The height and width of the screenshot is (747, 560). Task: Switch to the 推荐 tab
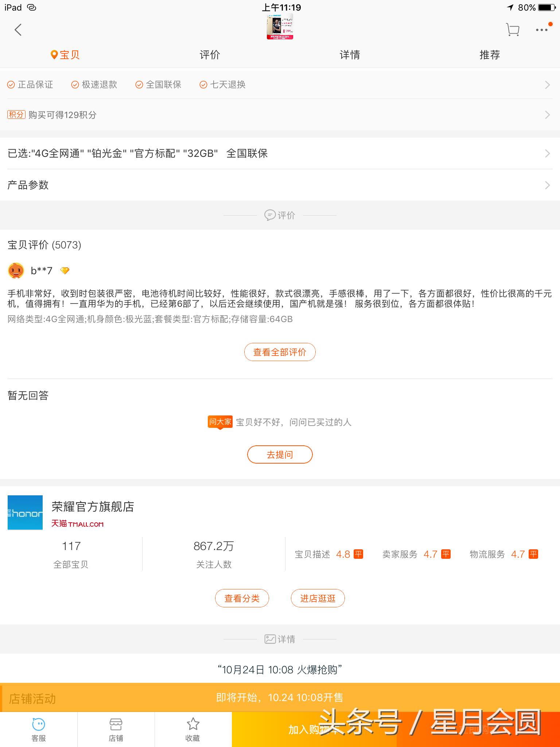coord(490,55)
